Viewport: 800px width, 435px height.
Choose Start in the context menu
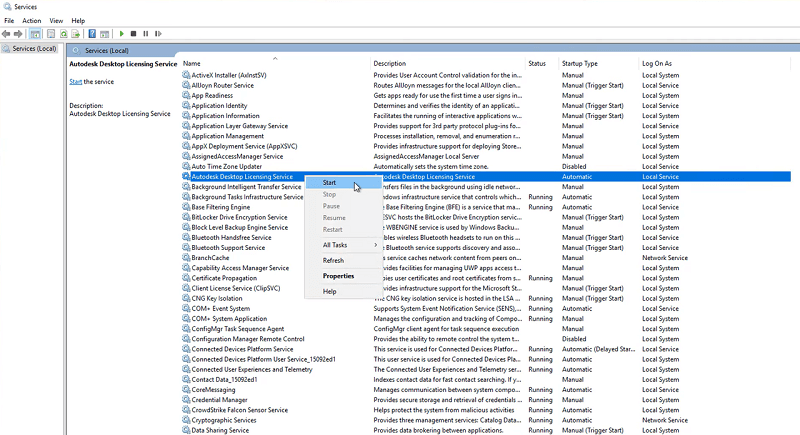(330, 183)
